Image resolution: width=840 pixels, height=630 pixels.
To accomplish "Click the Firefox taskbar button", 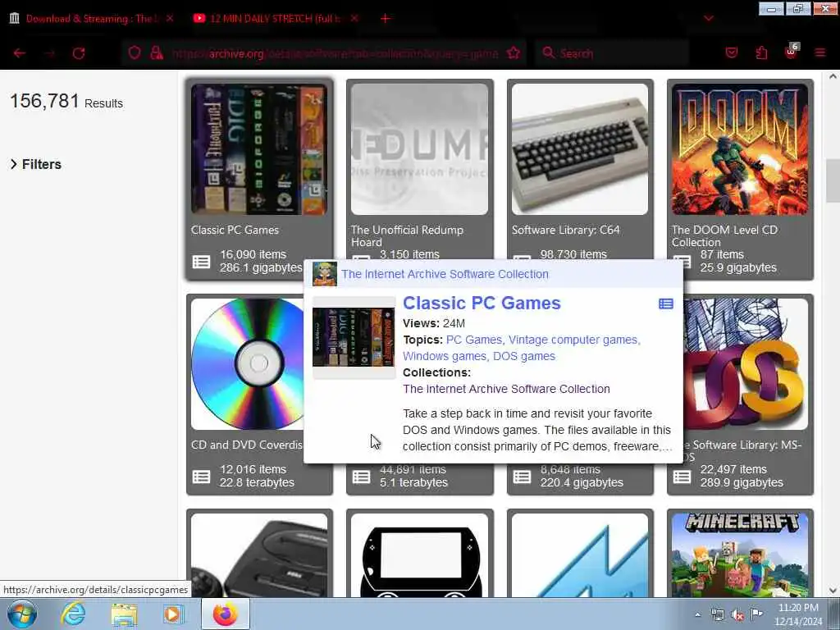I will pyautogui.click(x=225, y=614).
